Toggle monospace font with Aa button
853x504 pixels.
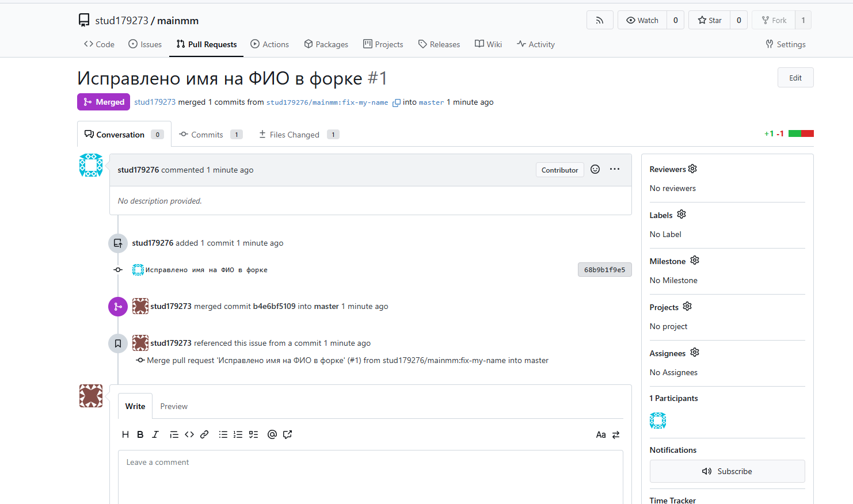pyautogui.click(x=600, y=435)
